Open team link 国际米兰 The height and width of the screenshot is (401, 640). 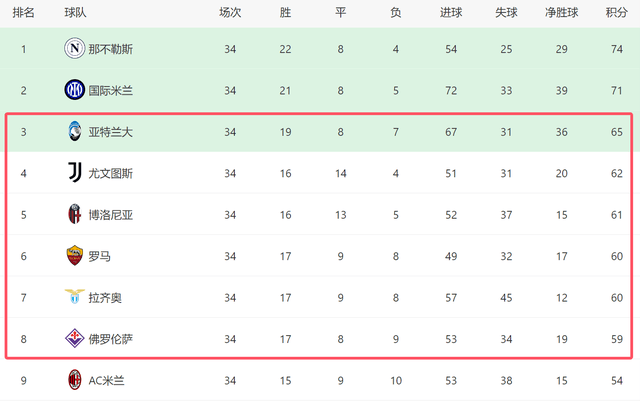110,90
